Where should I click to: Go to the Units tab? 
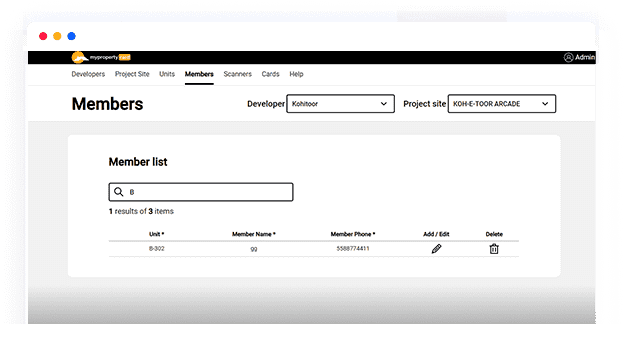tap(167, 74)
